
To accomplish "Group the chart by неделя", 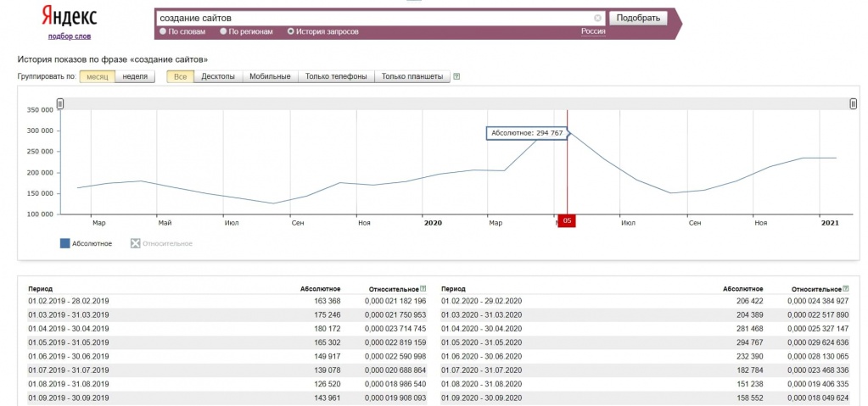I will point(135,76).
